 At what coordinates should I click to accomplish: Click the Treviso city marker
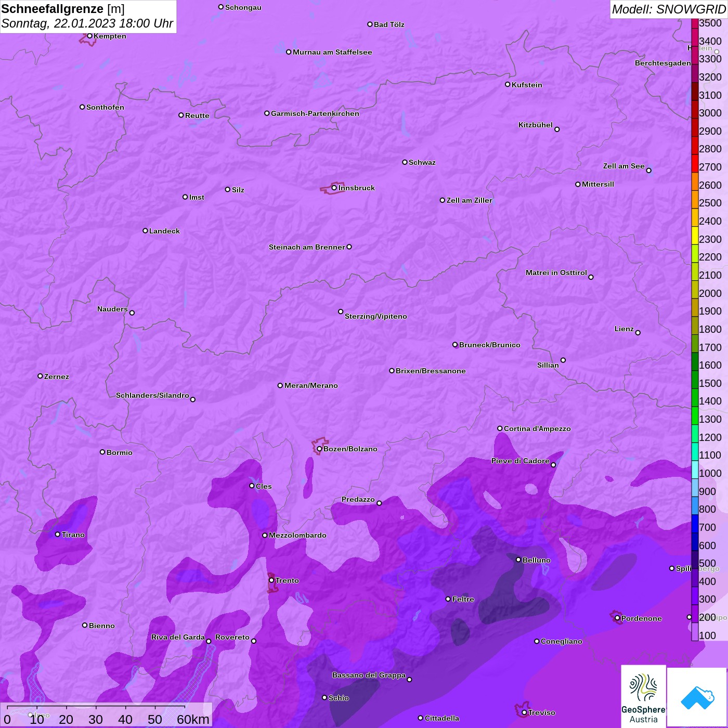click(524, 712)
